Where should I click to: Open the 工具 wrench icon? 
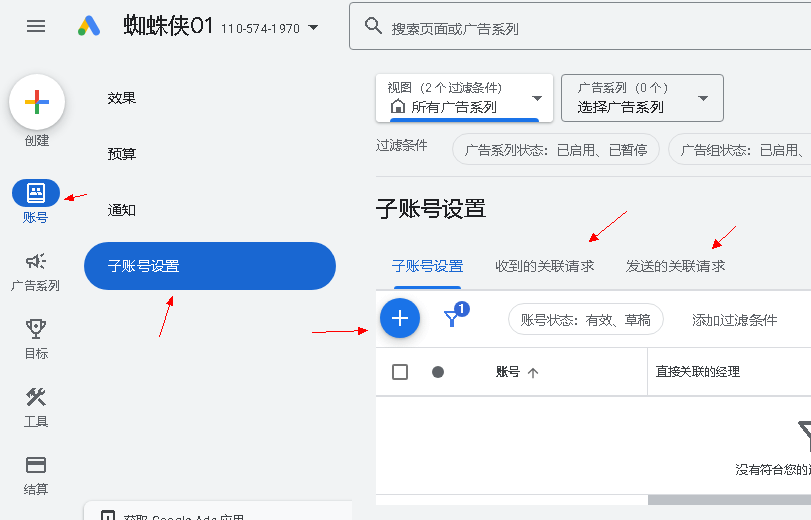click(36, 397)
